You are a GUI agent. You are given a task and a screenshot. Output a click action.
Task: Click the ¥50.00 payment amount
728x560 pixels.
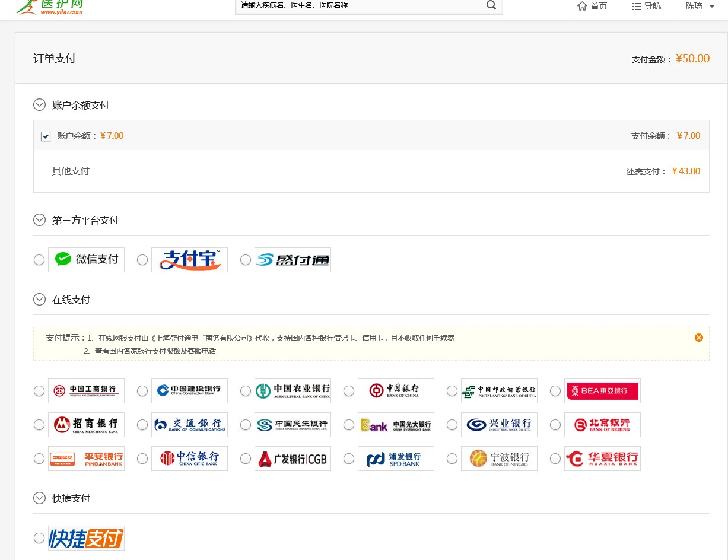692,58
